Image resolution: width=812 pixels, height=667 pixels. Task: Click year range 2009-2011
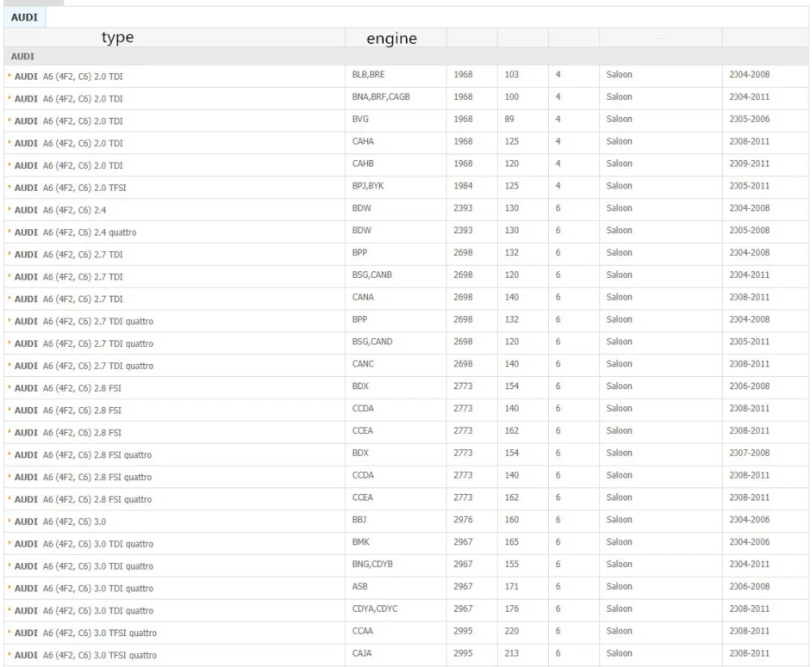tap(749, 164)
